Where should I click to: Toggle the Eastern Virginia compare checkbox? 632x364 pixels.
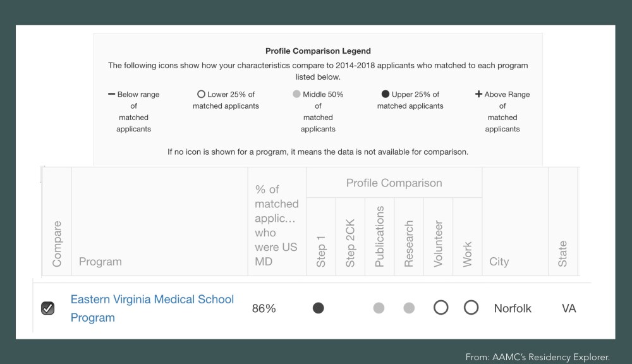coord(47,308)
